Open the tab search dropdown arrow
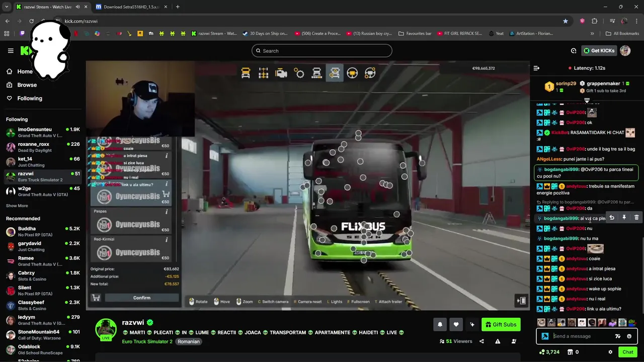 coord(7,7)
